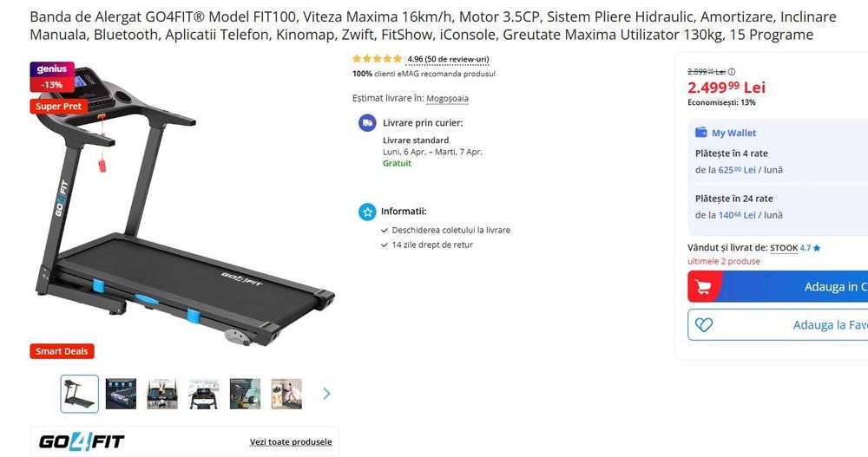This screenshot has height=457, width=868.
Task: Click the genius badge on product image
Action: (52, 69)
